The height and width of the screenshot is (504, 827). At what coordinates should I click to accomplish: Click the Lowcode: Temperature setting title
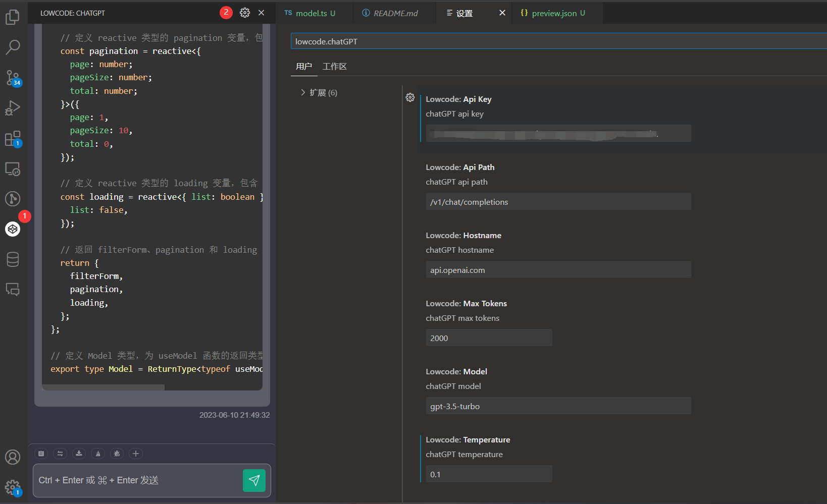(x=468, y=440)
